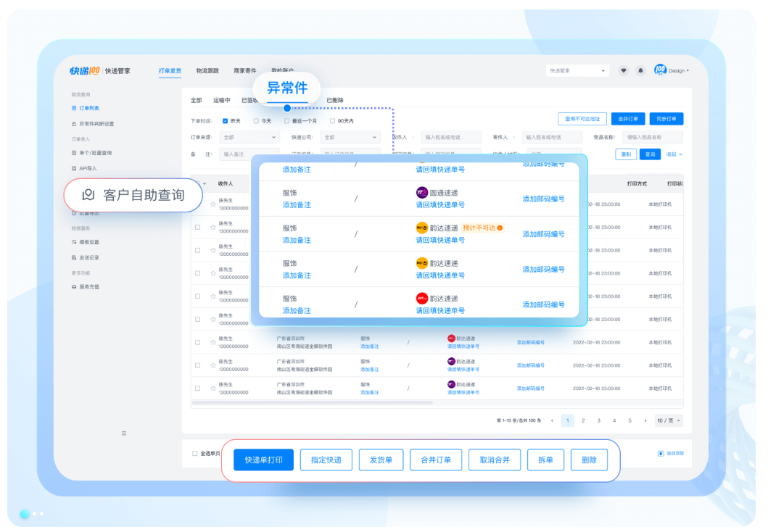Screen dimensions: 768x532
Task: Click the 物品名称 input field
Action: [653, 137]
